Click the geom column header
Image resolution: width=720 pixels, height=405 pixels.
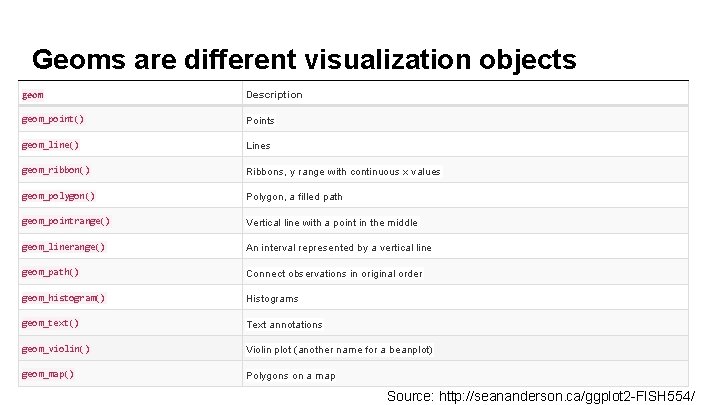32,94
